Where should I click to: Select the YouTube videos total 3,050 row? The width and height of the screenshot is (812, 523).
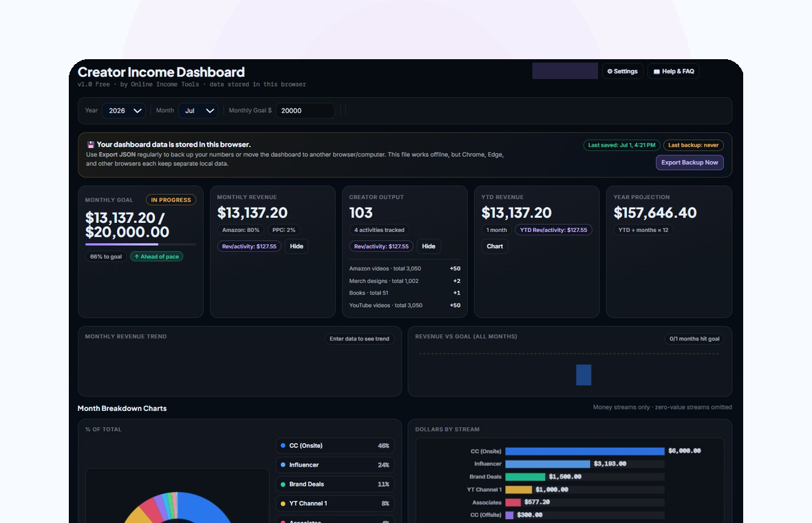pos(405,306)
